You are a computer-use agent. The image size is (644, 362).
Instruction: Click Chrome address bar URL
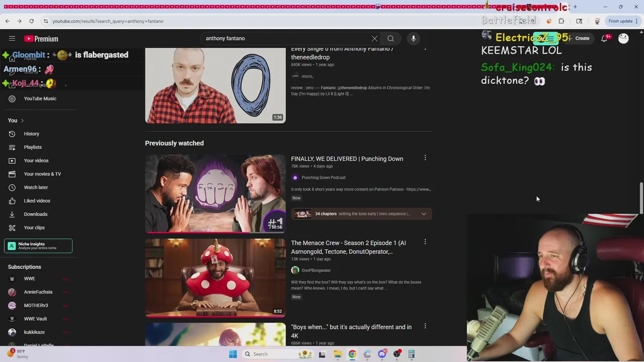[108, 21]
